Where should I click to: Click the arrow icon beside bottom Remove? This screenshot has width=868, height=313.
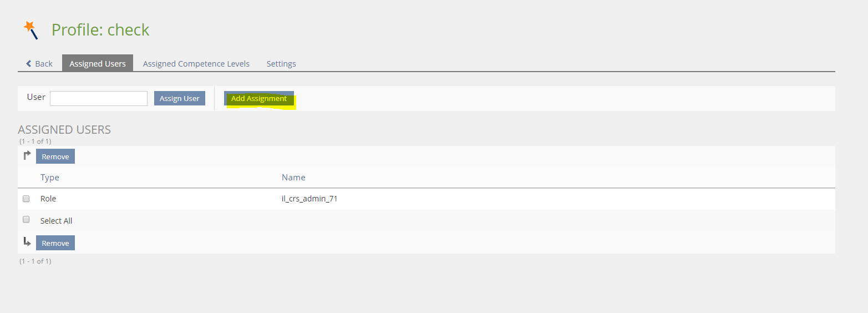coord(27,243)
